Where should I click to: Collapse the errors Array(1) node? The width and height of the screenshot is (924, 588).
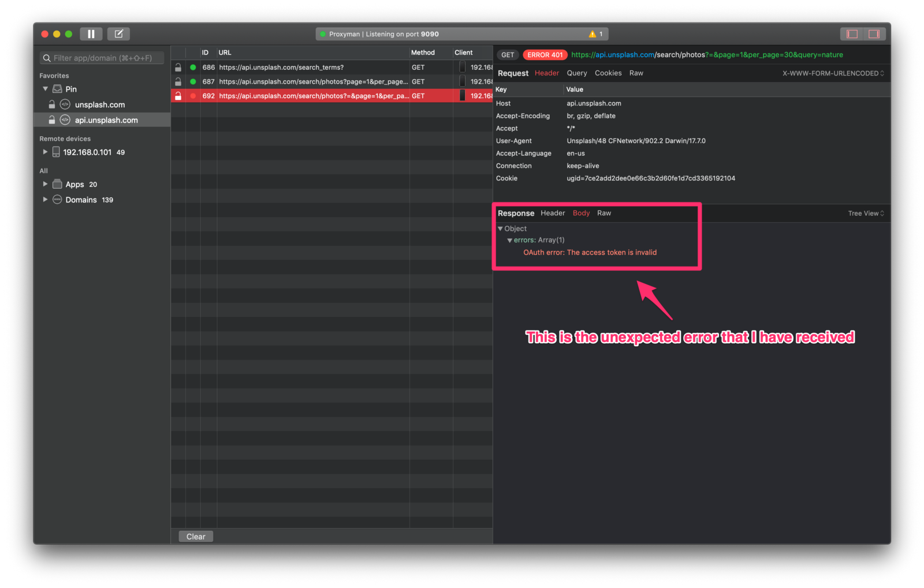[x=509, y=240]
